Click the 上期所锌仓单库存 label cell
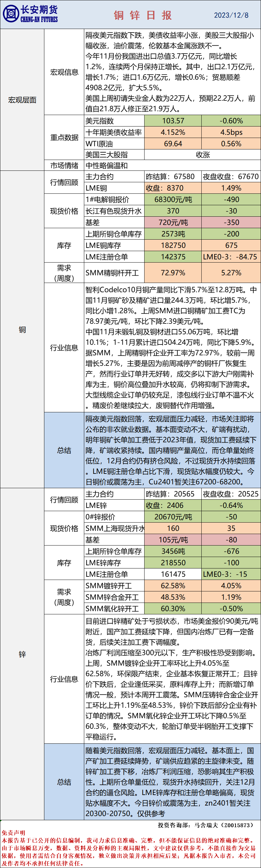Screen dimensions: 261x868 114,551
